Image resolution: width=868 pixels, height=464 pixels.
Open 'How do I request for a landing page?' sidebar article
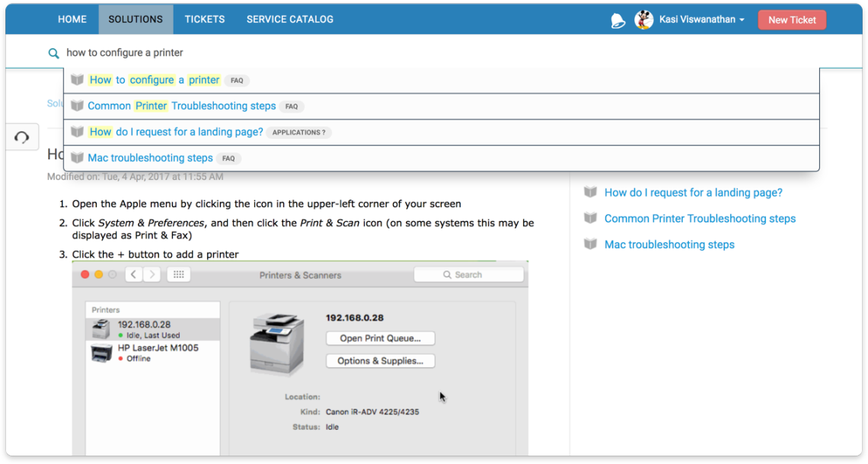pyautogui.click(x=693, y=192)
